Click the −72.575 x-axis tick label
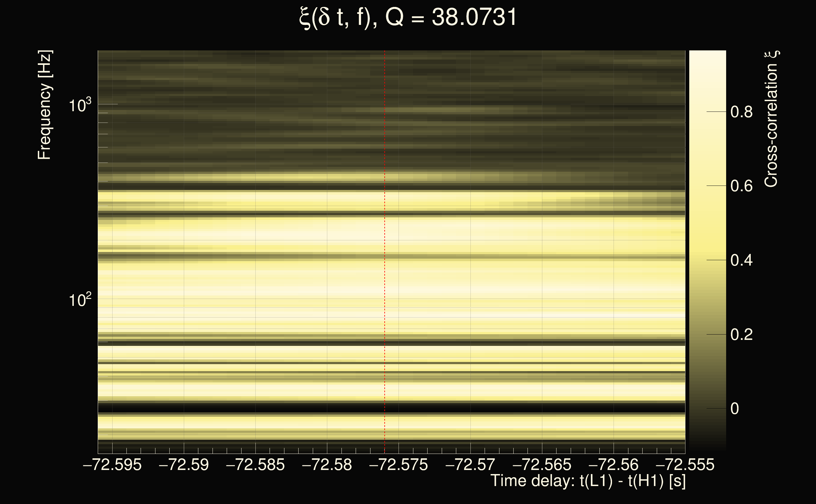This screenshot has height=504, width=816. [399, 465]
